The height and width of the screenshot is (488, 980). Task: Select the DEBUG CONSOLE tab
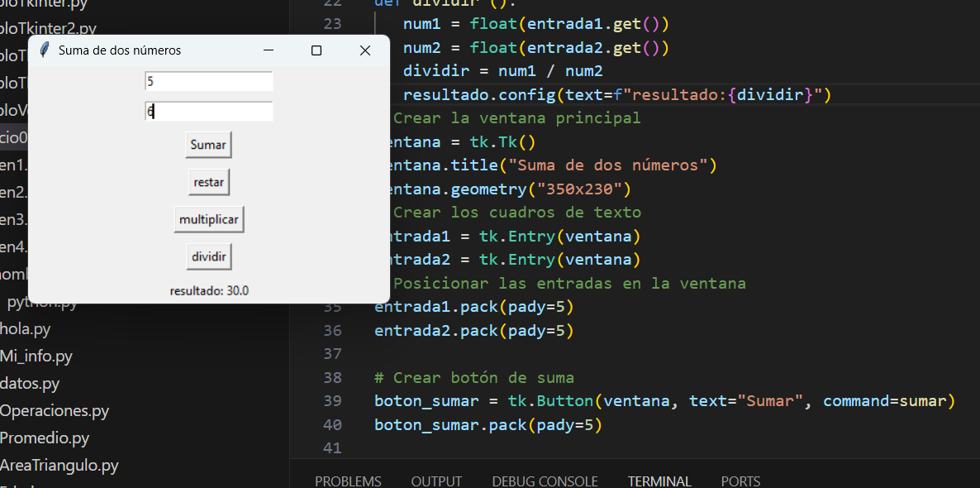tap(545, 481)
